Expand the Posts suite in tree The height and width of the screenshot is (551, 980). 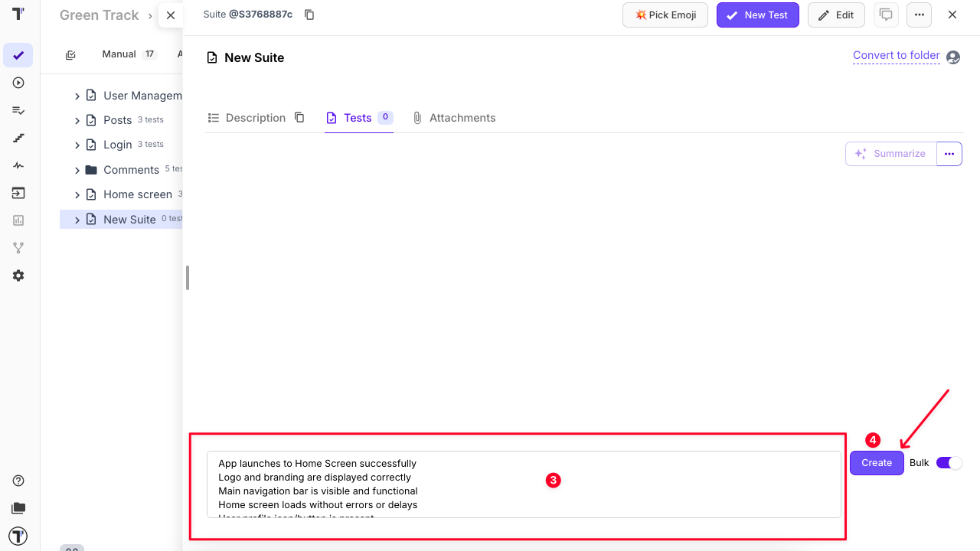(77, 120)
